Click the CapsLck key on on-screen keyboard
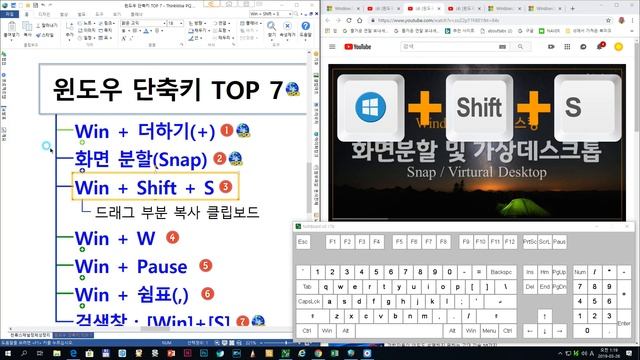640x360 pixels. point(309,301)
